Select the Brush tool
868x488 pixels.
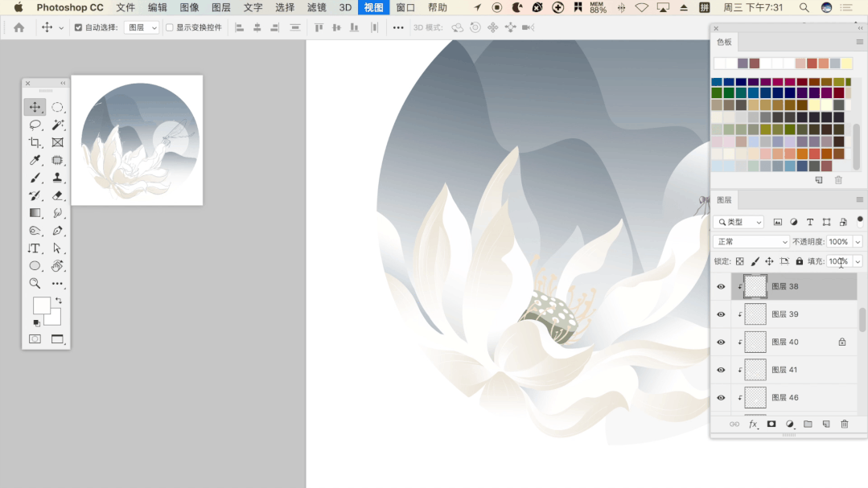pyautogui.click(x=35, y=178)
